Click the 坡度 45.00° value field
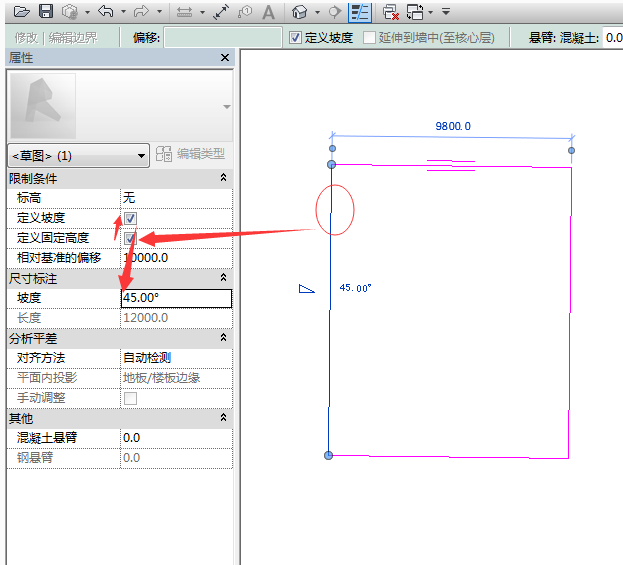Screen dimensions: 623x565 176,298
